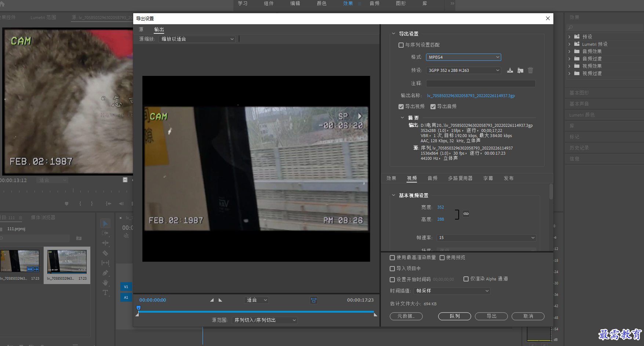Image resolution: width=644 pixels, height=346 pixels.
Task: Click Mark Out bracket in source monitor
Action: 92,203
